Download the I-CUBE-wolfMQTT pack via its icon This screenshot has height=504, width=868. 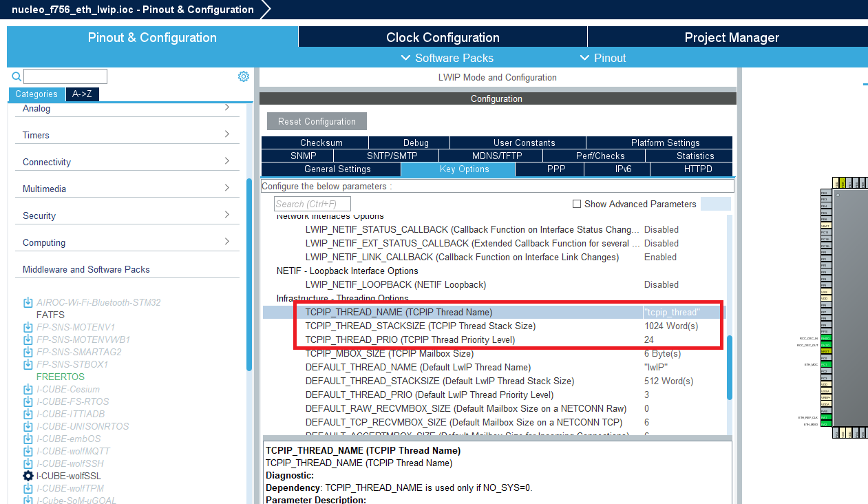click(x=28, y=451)
